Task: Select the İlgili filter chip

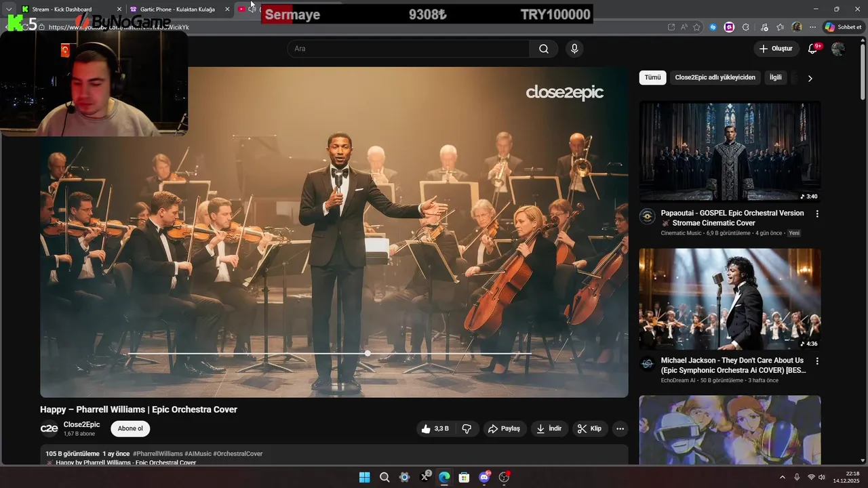Action: tap(775, 77)
